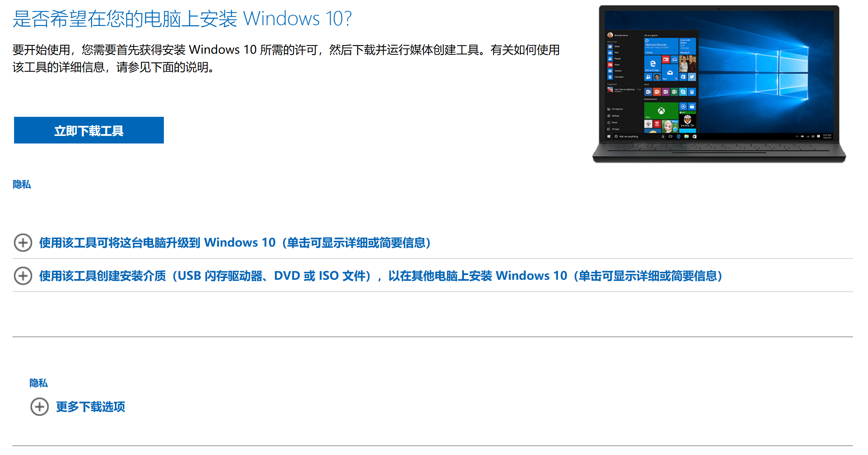Click the Cortana Welcome Miranda tile
The image size is (868, 455).
661,46
